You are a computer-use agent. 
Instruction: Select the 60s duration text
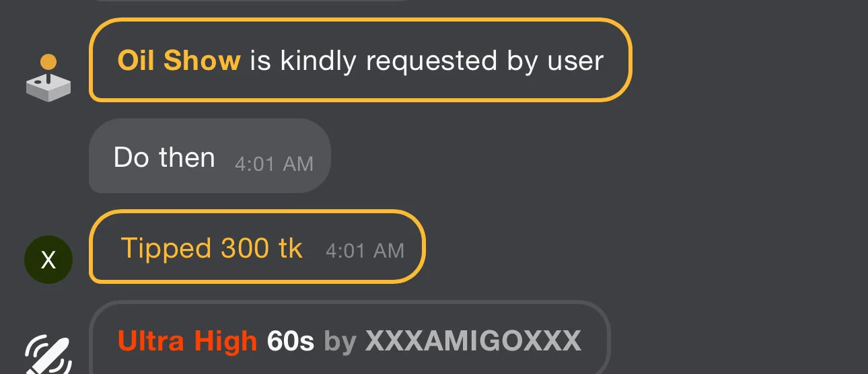tap(291, 341)
